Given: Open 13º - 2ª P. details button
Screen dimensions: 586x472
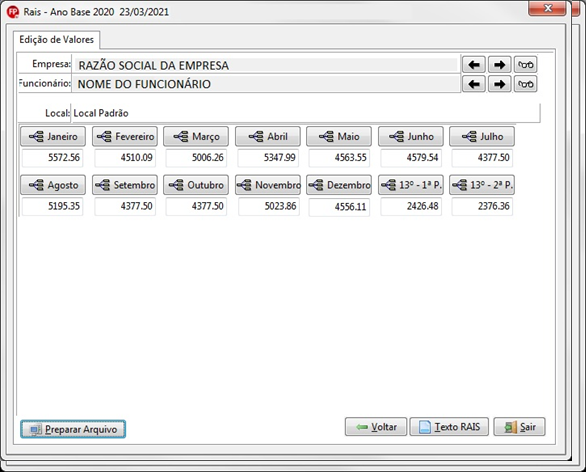Looking at the screenshot, I should pyautogui.click(x=482, y=185).
